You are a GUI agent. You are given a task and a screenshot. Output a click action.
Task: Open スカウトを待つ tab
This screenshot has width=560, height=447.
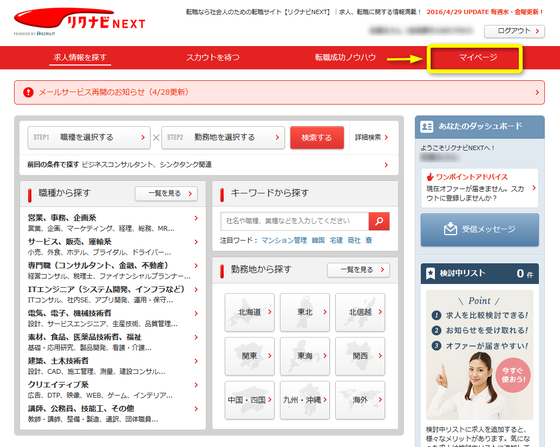pyautogui.click(x=212, y=57)
